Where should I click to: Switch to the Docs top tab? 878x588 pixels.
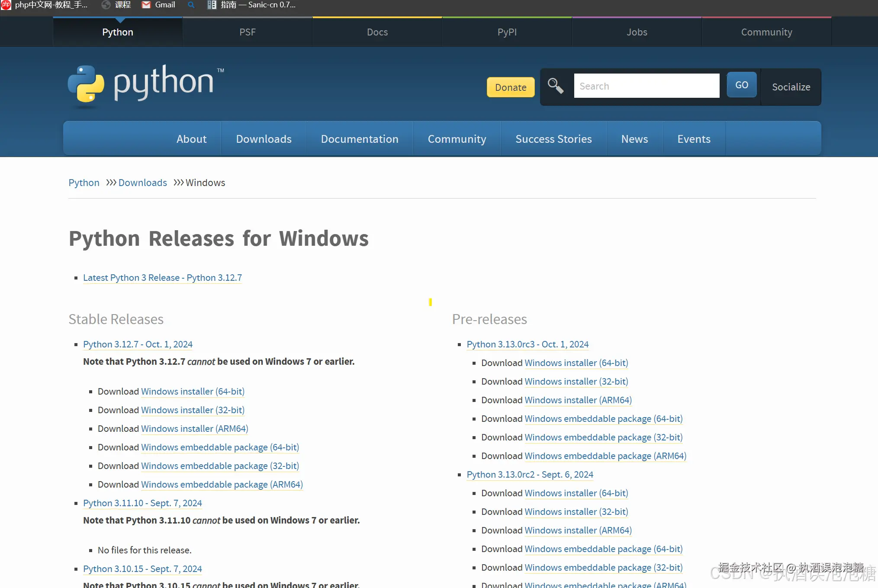point(377,32)
